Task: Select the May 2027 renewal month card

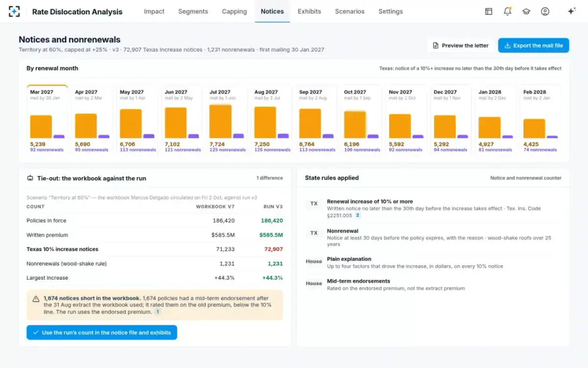Action: 137,120
